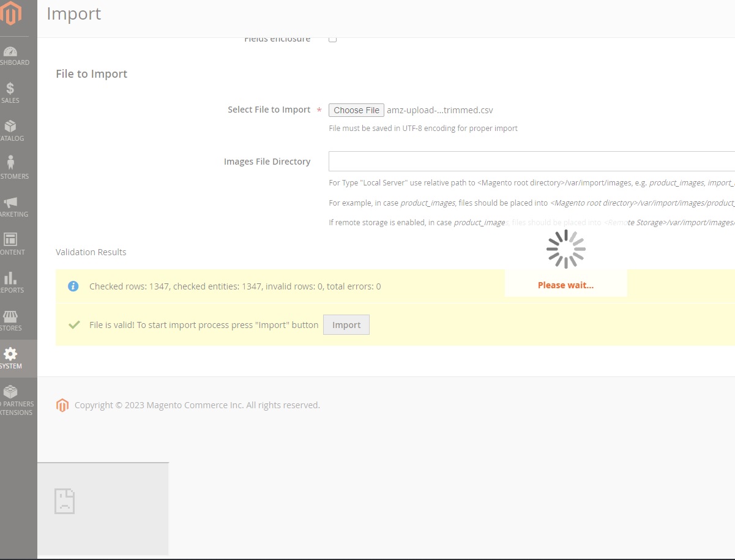Open the Reports chart icon
735x560 pixels.
[x=11, y=278]
